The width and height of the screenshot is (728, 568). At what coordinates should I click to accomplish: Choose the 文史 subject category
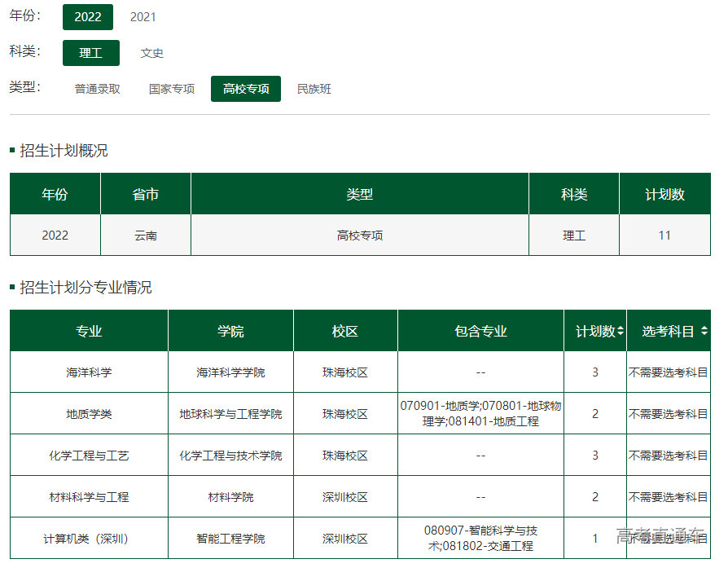click(x=152, y=53)
